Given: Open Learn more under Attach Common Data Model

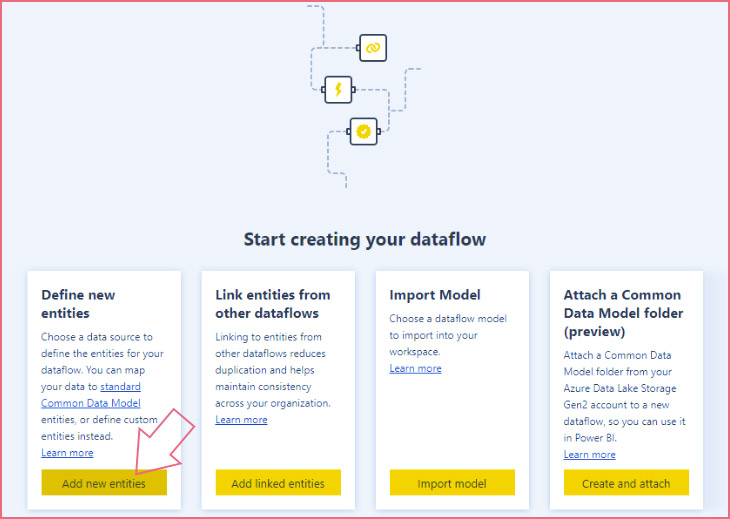Looking at the screenshot, I should pyautogui.click(x=589, y=454).
